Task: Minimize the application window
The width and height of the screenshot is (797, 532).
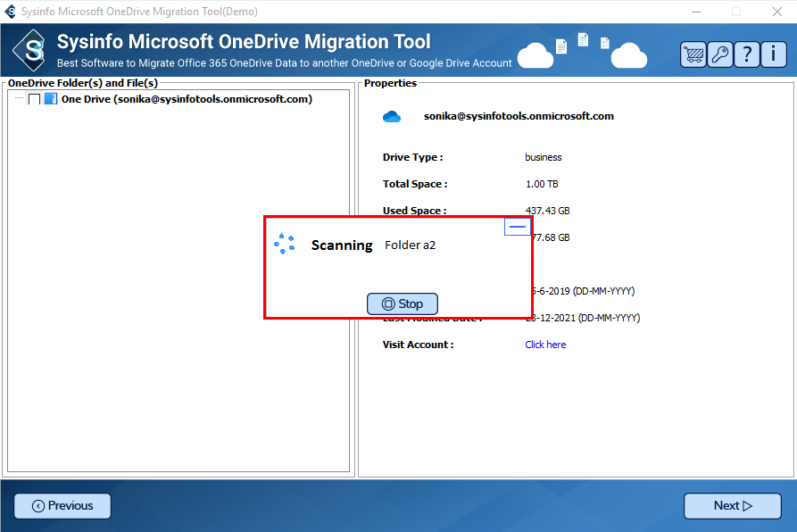Action: coord(696,12)
